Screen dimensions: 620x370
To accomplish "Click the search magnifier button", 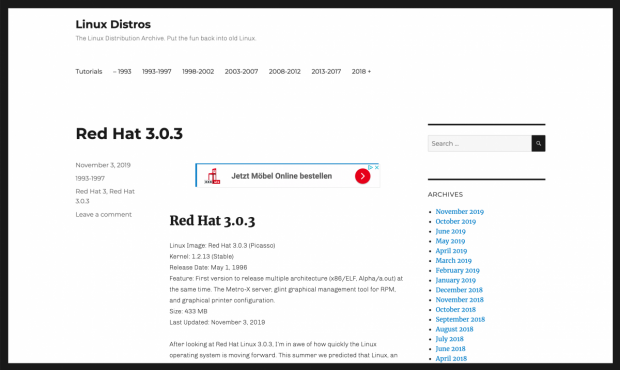I will pos(538,143).
